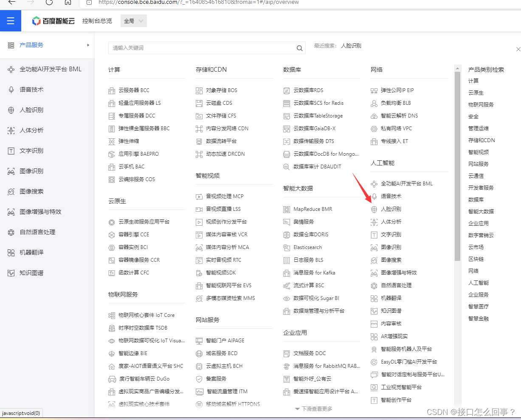Open 控制台总览 in top bar
The width and height of the screenshot is (521, 420).
click(97, 21)
